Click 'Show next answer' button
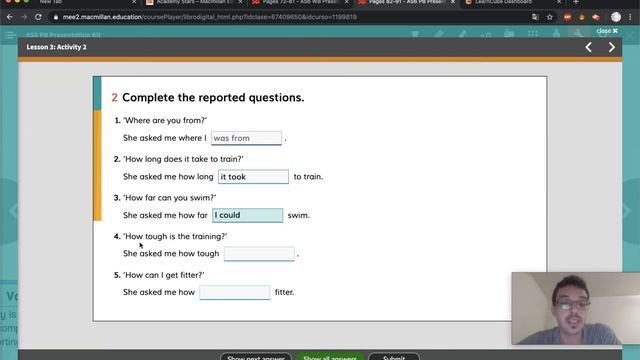This screenshot has height=360, width=640. 256,357
